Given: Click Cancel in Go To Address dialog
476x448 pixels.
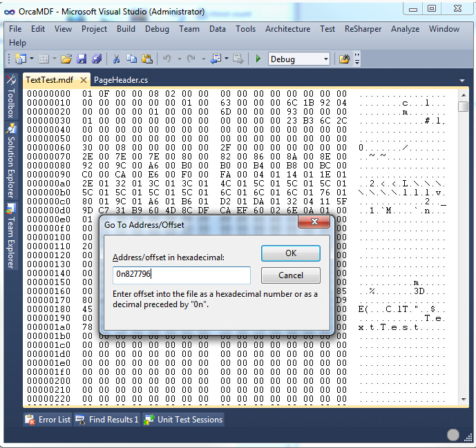Looking at the screenshot, I should tap(291, 275).
